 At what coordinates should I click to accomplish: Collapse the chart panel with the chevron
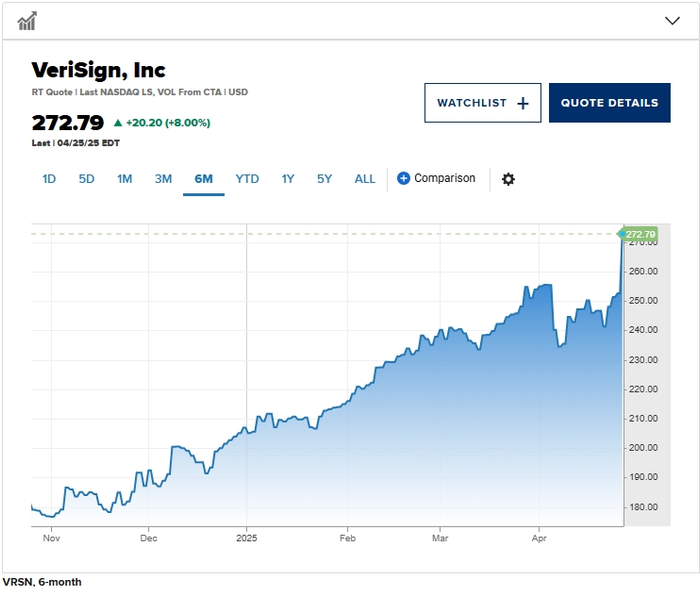672,20
